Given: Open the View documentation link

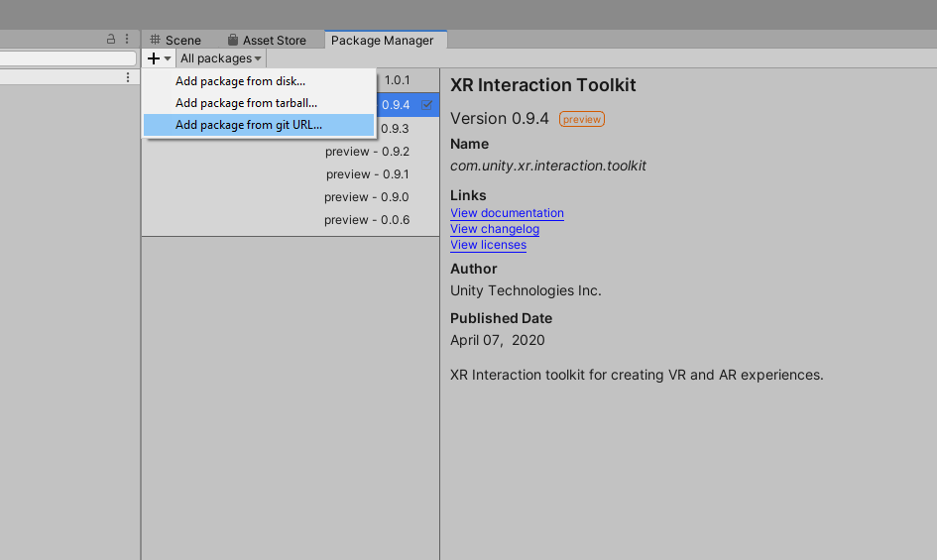Looking at the screenshot, I should (x=507, y=213).
